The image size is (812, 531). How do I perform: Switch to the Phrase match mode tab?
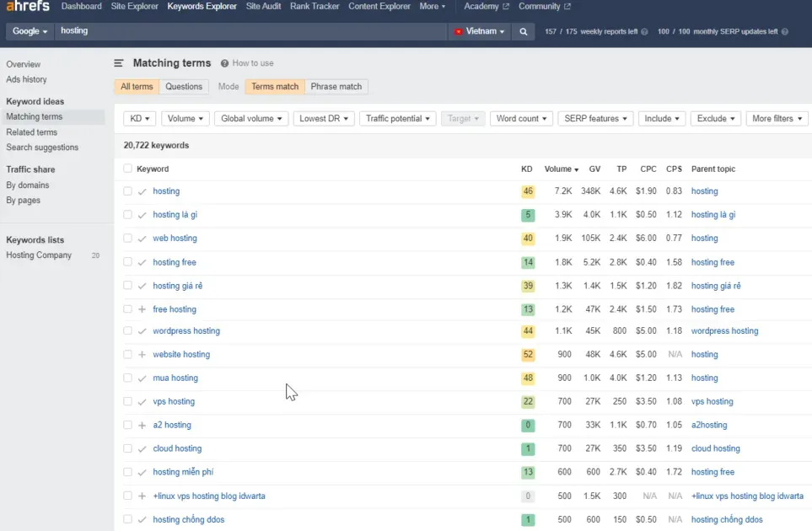point(336,87)
